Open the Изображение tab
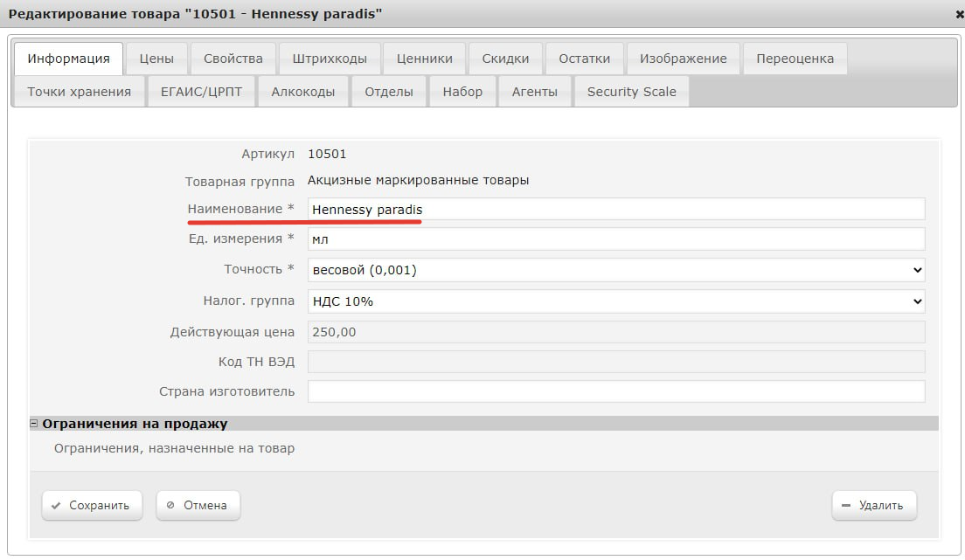 (x=684, y=59)
